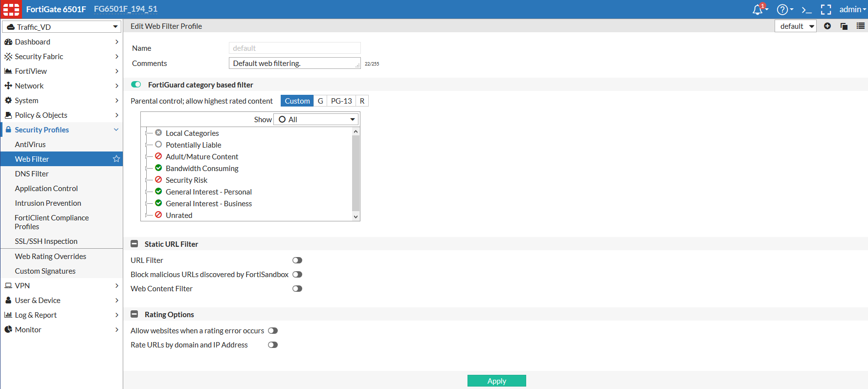Viewport: 868px width, 389px height.
Task: Open the notifications bell
Action: [758, 9]
